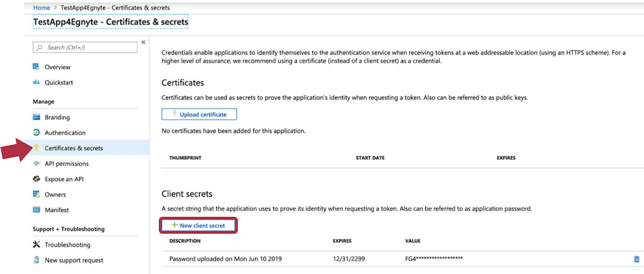644x274 pixels.
Task: Open New support request
Action: pos(74,260)
